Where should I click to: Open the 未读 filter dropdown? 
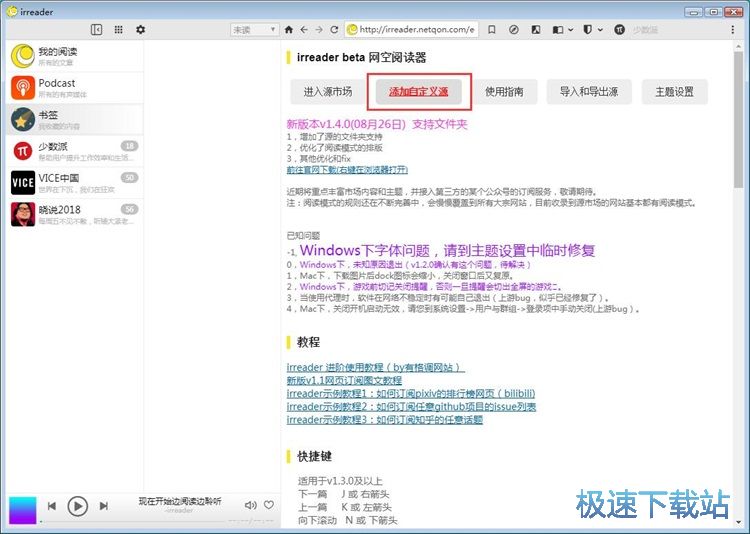coord(254,30)
